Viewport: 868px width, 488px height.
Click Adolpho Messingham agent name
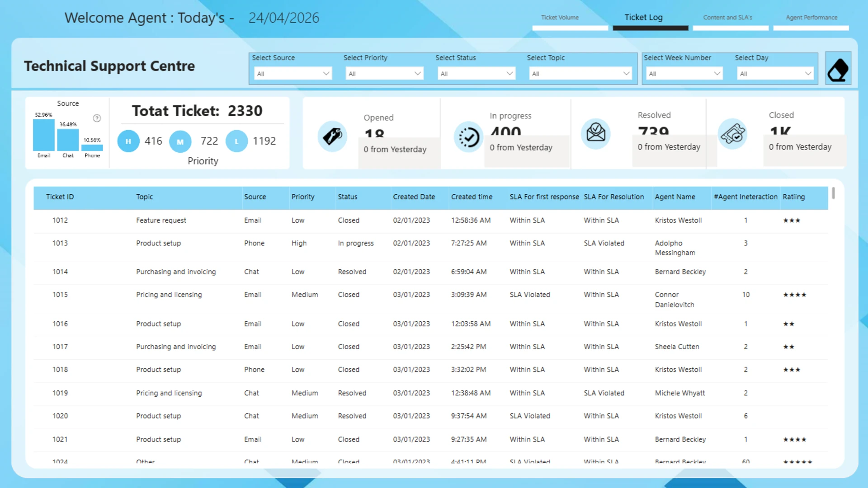pyautogui.click(x=675, y=248)
